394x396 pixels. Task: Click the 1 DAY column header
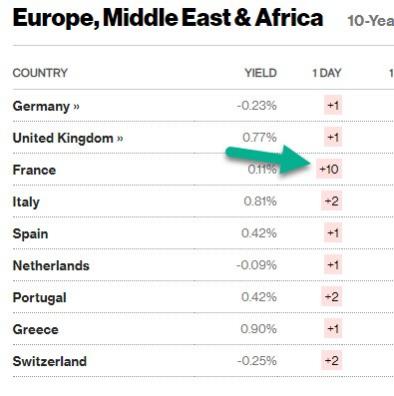click(327, 73)
